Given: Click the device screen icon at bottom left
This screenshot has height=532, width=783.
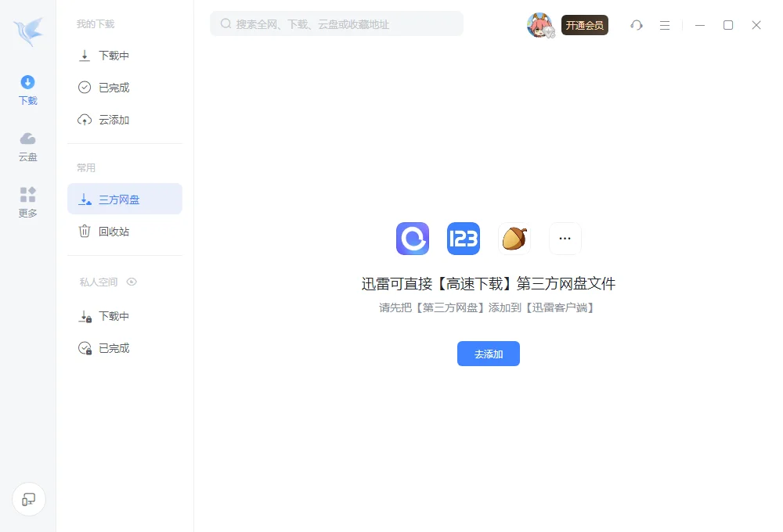Looking at the screenshot, I should (29, 499).
